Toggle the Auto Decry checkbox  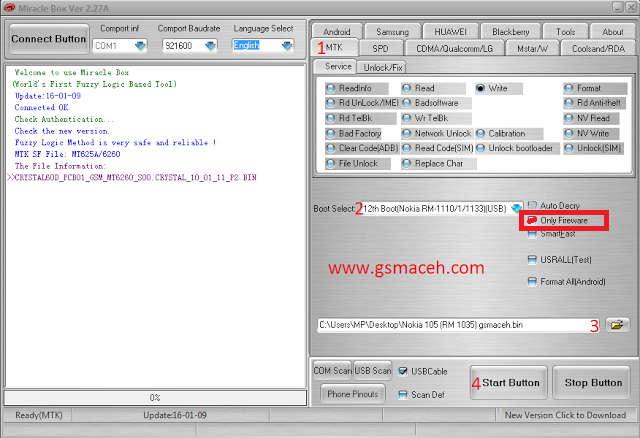pyautogui.click(x=532, y=205)
